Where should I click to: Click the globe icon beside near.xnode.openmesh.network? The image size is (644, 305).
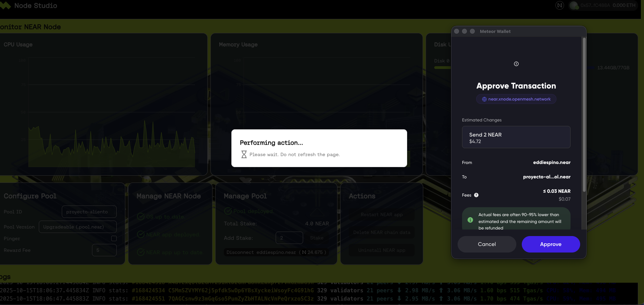click(484, 99)
